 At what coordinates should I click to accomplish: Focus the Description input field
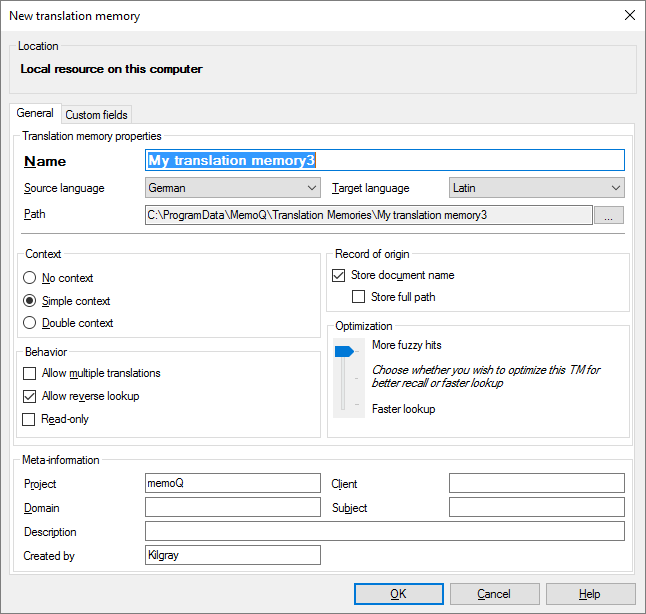click(385, 531)
